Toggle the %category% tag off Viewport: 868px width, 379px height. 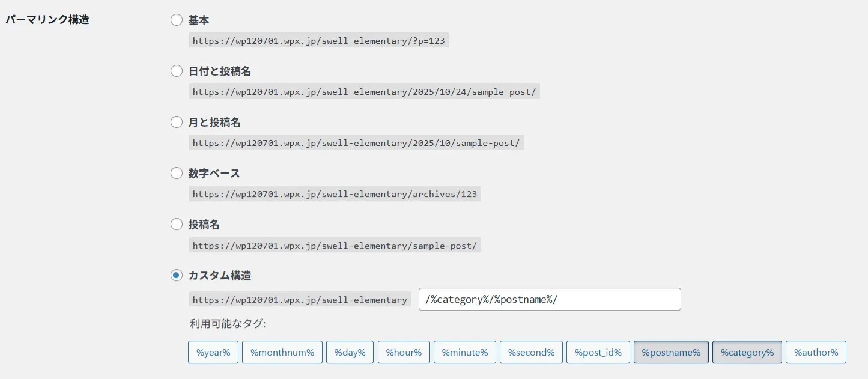(x=747, y=352)
